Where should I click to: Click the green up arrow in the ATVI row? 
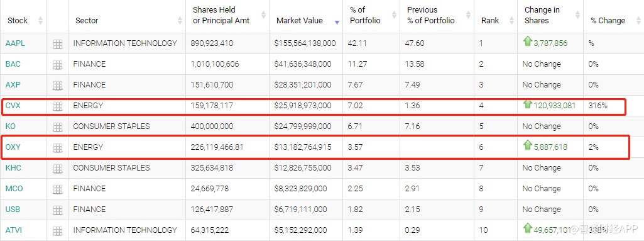pyautogui.click(x=527, y=228)
